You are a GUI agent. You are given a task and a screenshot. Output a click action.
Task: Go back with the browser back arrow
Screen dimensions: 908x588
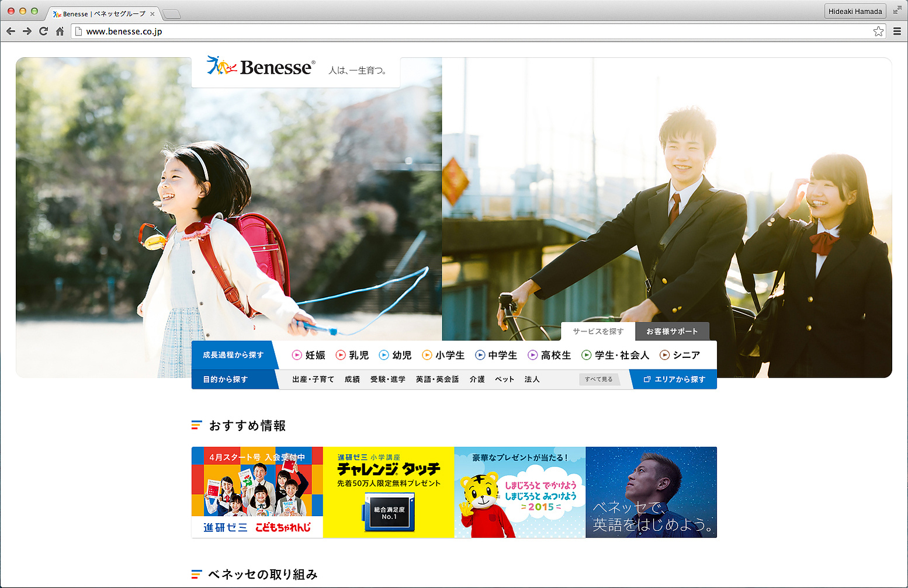tap(11, 32)
